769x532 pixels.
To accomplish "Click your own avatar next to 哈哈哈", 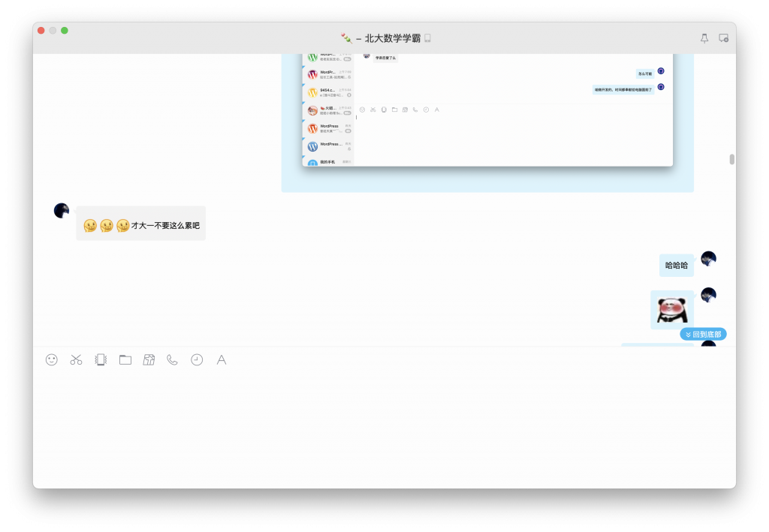I will click(x=708, y=258).
